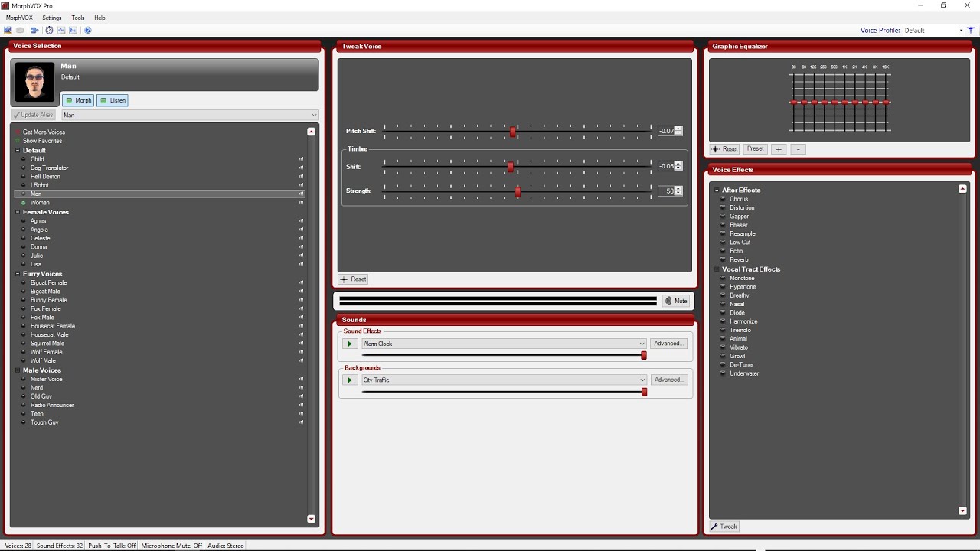980x551 pixels.
Task: Open help via the blue question-mark icon
Action: point(88,31)
